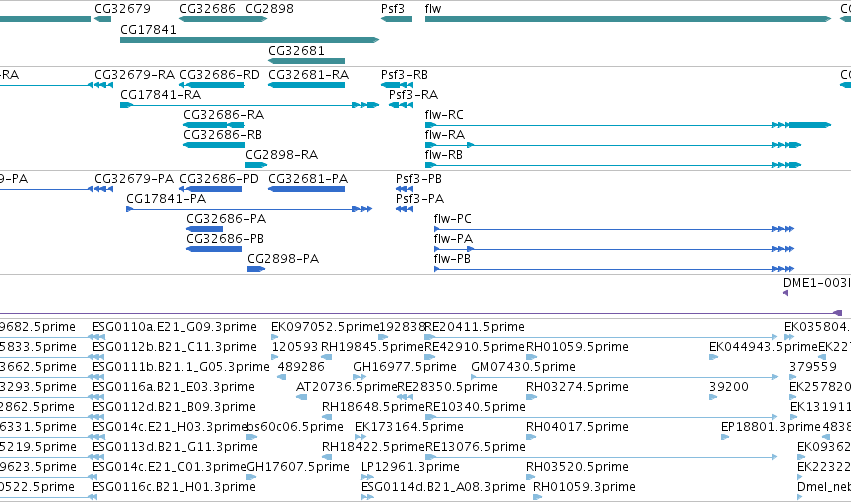Image resolution: width=851 pixels, height=502 pixels.
Task: Select the Psf3 gene label
Action: point(393,9)
